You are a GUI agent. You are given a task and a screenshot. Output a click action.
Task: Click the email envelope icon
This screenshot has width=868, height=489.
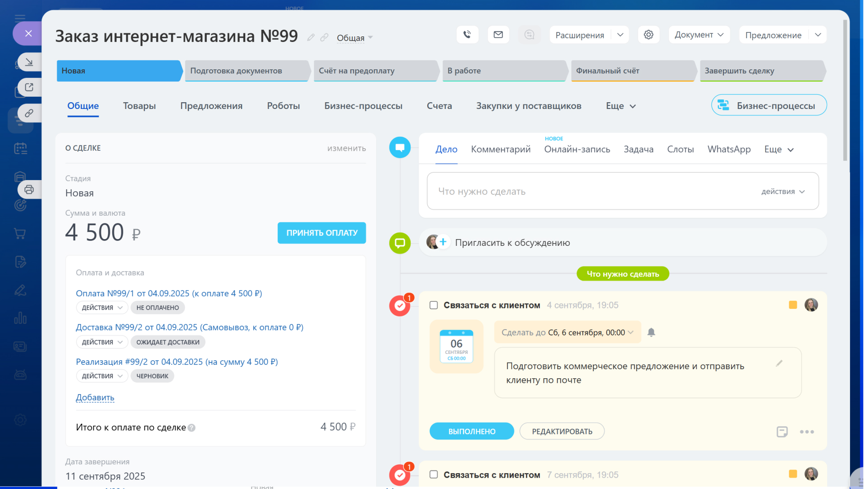click(498, 35)
